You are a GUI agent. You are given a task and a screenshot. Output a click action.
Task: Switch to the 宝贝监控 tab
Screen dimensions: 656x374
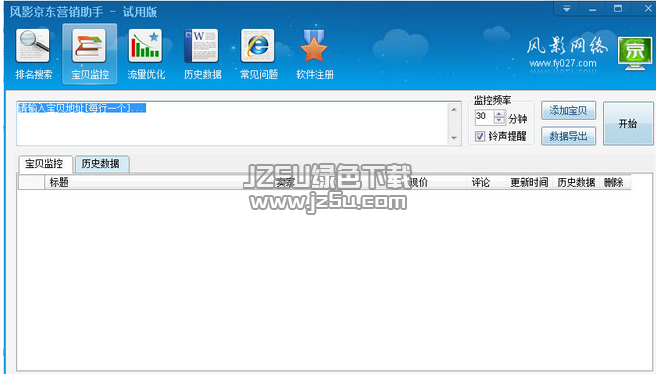(x=45, y=164)
